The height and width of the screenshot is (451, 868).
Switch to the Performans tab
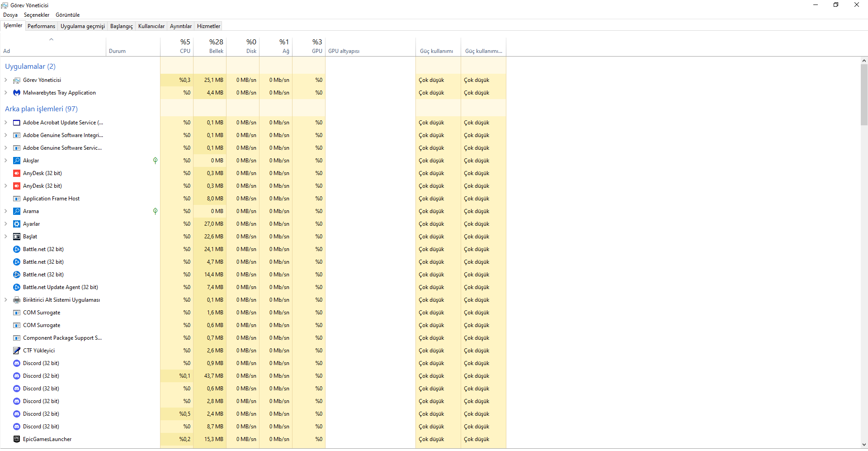pyautogui.click(x=41, y=26)
